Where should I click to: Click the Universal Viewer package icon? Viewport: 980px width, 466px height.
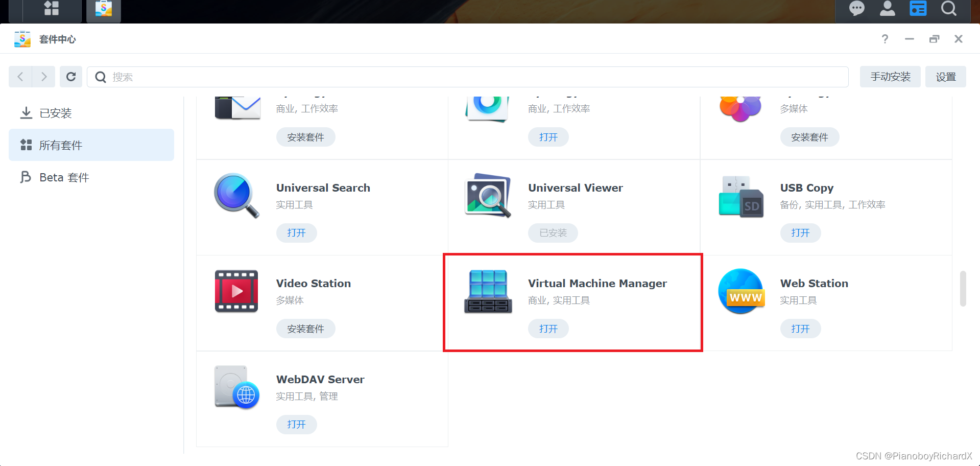coord(488,195)
